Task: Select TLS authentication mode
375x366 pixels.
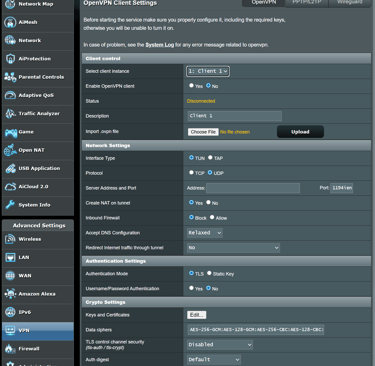Action: (191, 273)
